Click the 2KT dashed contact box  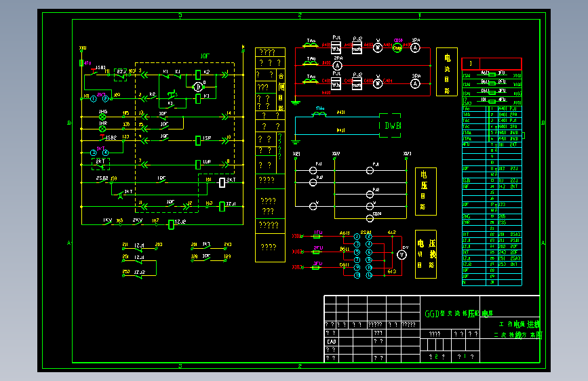click(101, 164)
